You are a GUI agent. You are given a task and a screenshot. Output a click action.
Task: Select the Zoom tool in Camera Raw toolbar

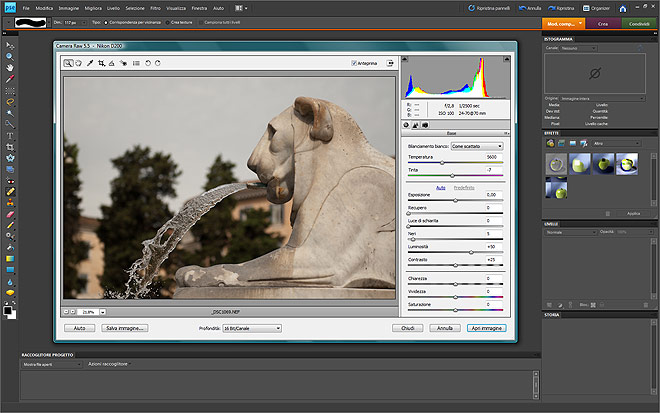point(68,63)
